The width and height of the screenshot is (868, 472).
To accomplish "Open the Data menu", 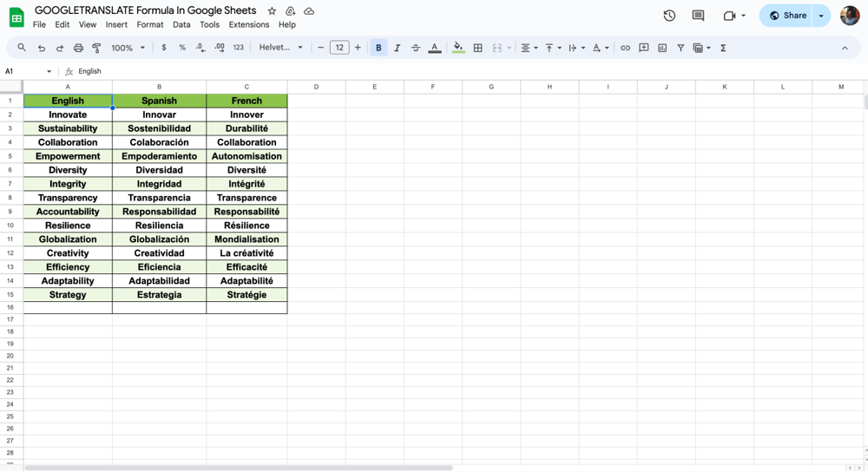I will [181, 24].
